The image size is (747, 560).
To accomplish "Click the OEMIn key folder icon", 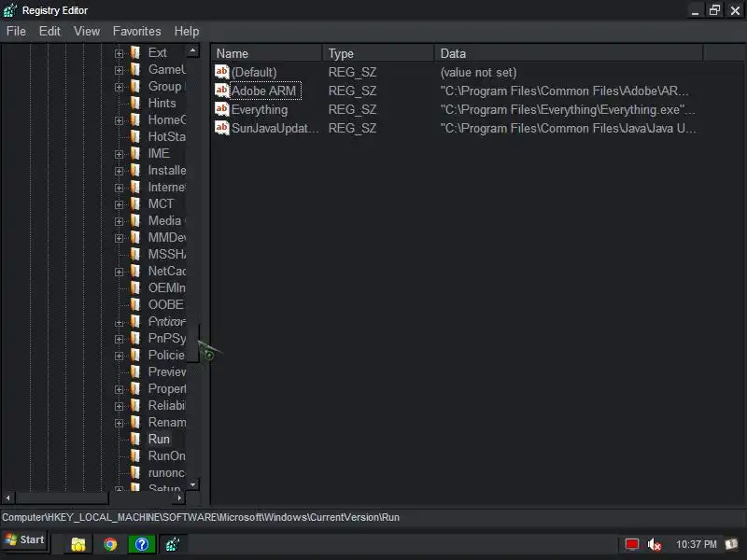I will [135, 287].
